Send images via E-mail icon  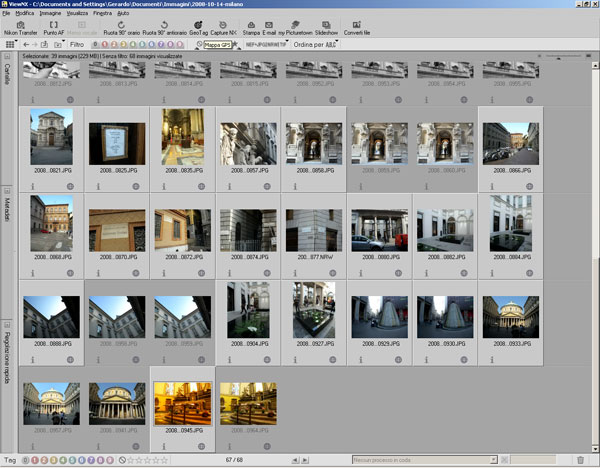[269, 28]
